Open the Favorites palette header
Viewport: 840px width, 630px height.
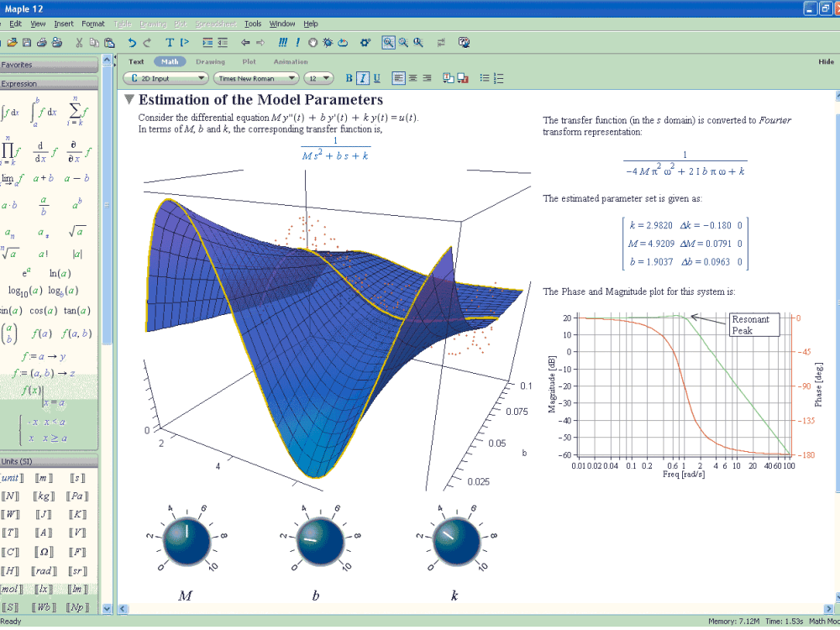point(48,65)
